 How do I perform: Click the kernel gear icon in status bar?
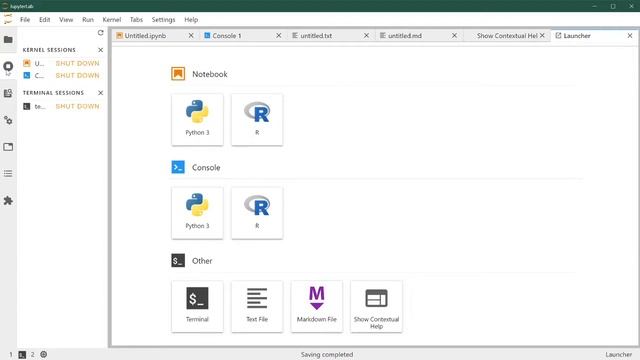point(44,355)
